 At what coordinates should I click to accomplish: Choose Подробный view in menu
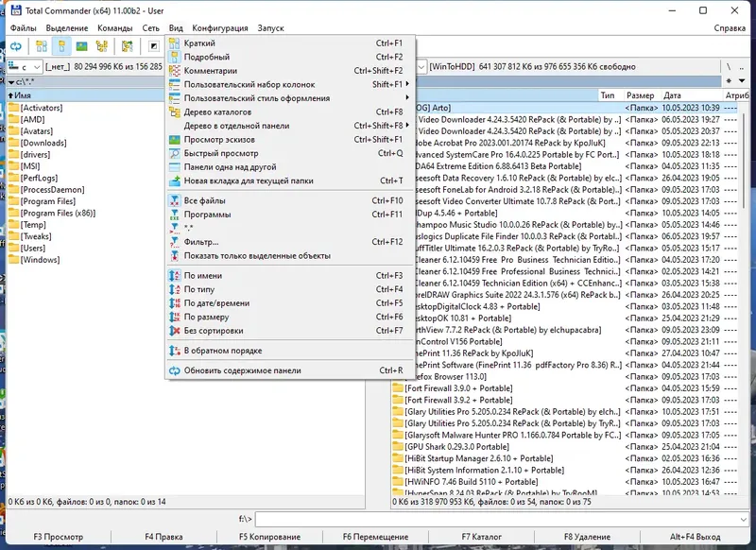pyautogui.click(x=290, y=57)
